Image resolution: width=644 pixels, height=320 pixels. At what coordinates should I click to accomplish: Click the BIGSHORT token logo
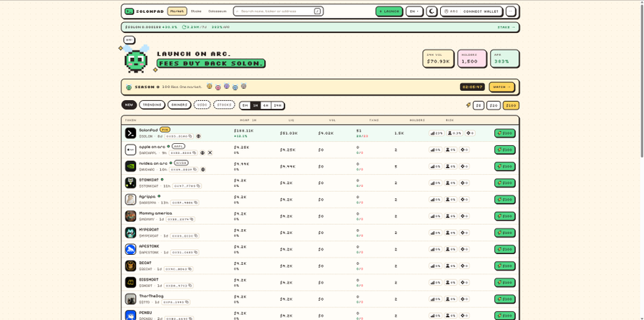click(x=130, y=283)
